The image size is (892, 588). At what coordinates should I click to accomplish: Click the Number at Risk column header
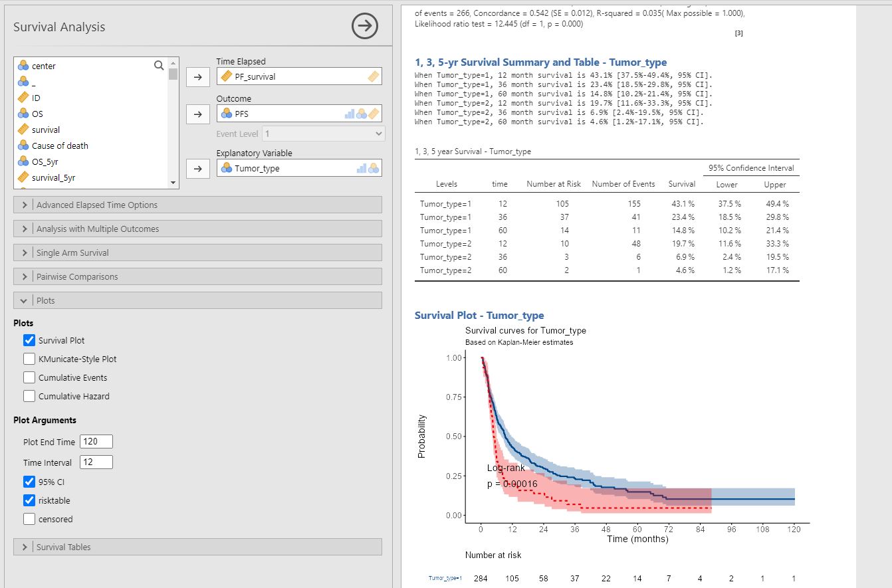554,184
